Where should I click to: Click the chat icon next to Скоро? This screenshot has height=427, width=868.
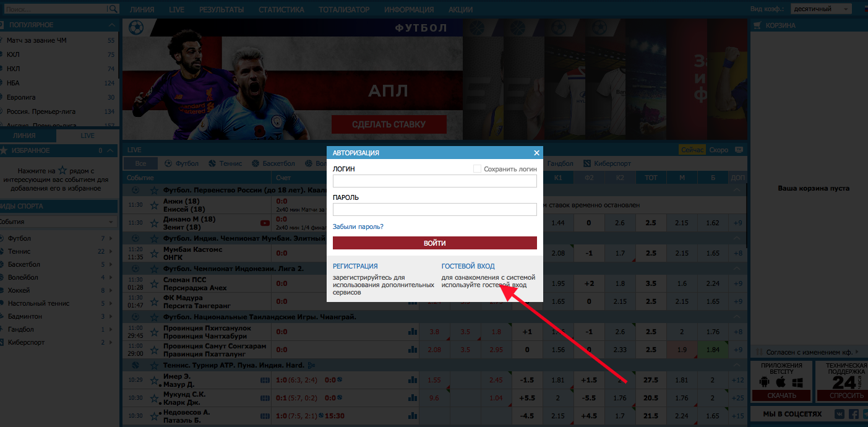coord(738,150)
